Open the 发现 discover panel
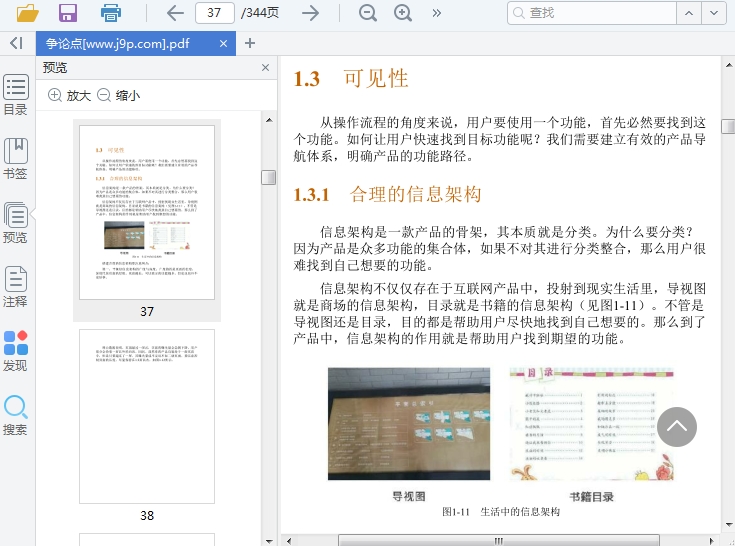The image size is (735, 546). [x=15, y=351]
